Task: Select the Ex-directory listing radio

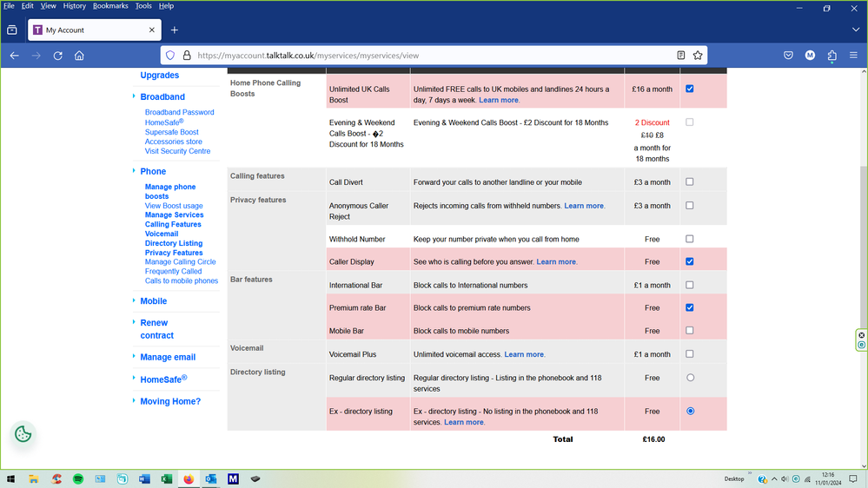Action: click(x=690, y=411)
